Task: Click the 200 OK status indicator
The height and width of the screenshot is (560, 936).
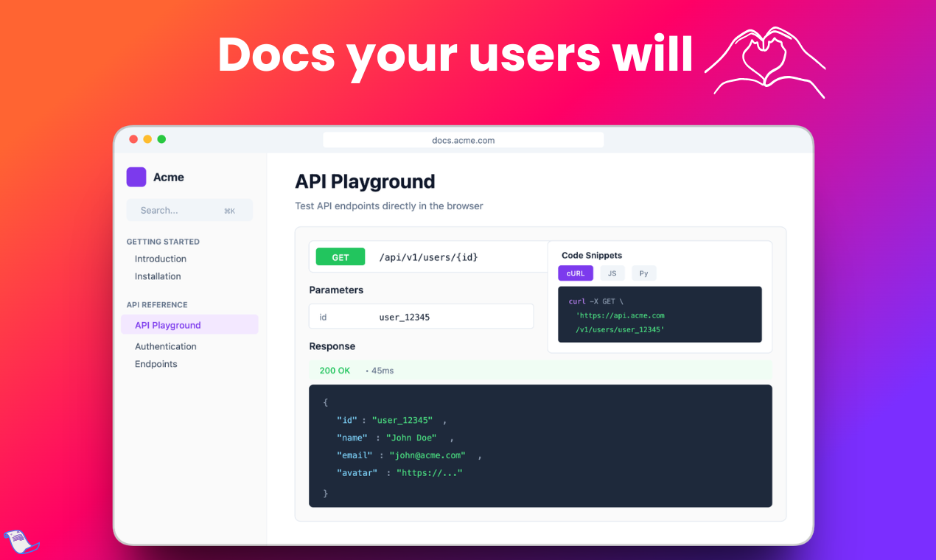Action: (335, 371)
